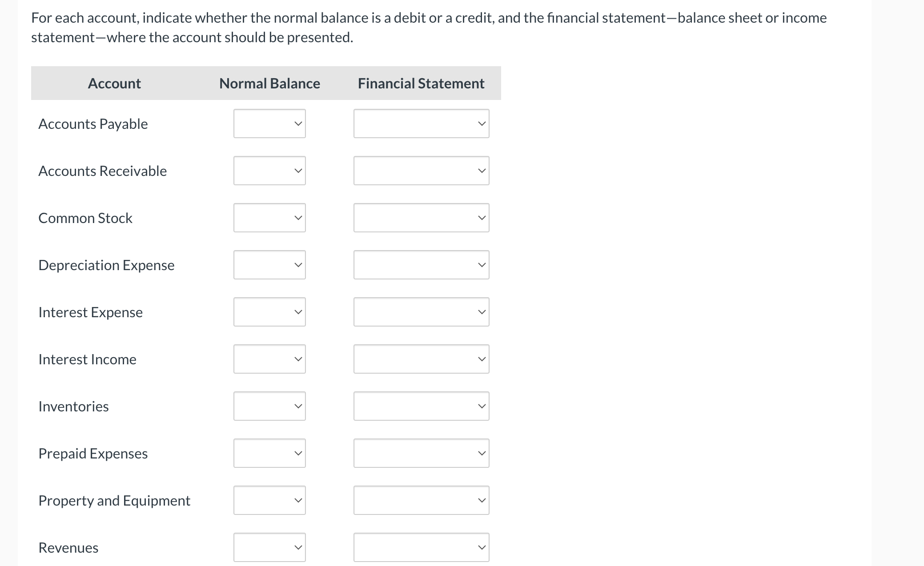Open the Normal Balance dropdown for Inventories

tap(269, 406)
